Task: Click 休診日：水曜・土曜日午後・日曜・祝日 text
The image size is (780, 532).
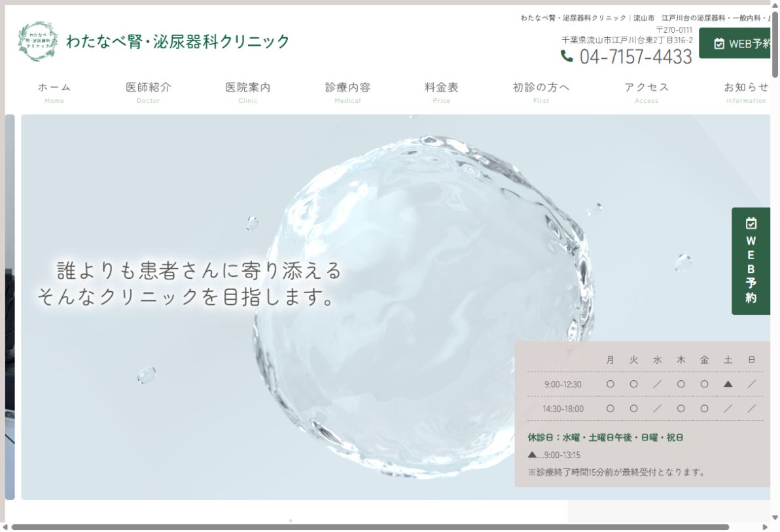Action: click(605, 438)
